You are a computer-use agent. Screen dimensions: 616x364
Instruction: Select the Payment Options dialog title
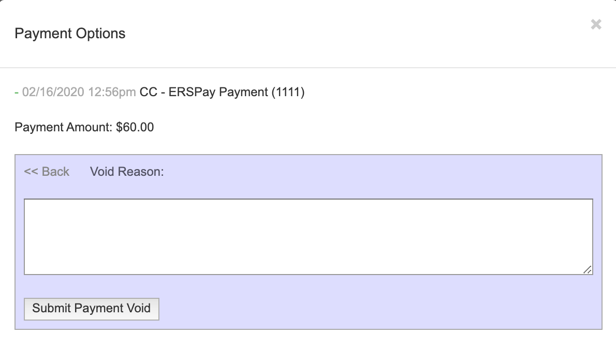click(70, 34)
